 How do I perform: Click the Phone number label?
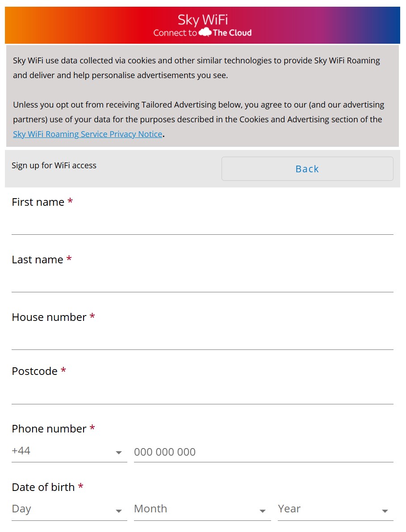(49, 429)
